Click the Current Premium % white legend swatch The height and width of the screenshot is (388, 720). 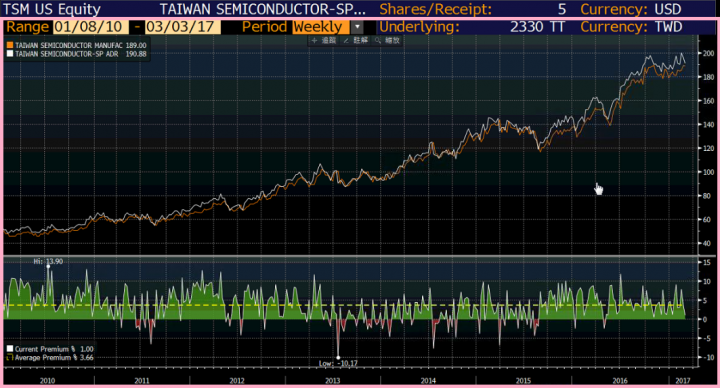(10, 349)
